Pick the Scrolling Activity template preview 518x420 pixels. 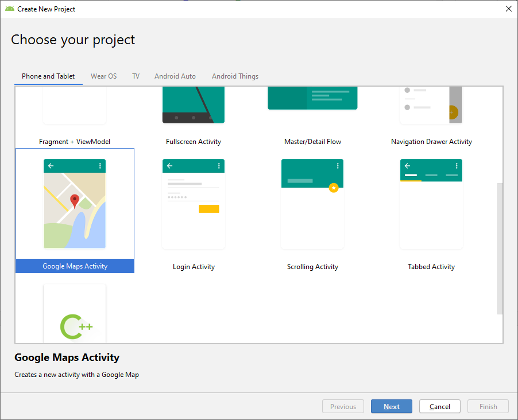coord(312,204)
